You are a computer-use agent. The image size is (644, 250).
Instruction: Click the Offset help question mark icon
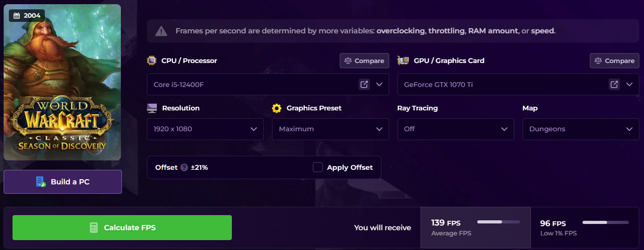point(184,168)
